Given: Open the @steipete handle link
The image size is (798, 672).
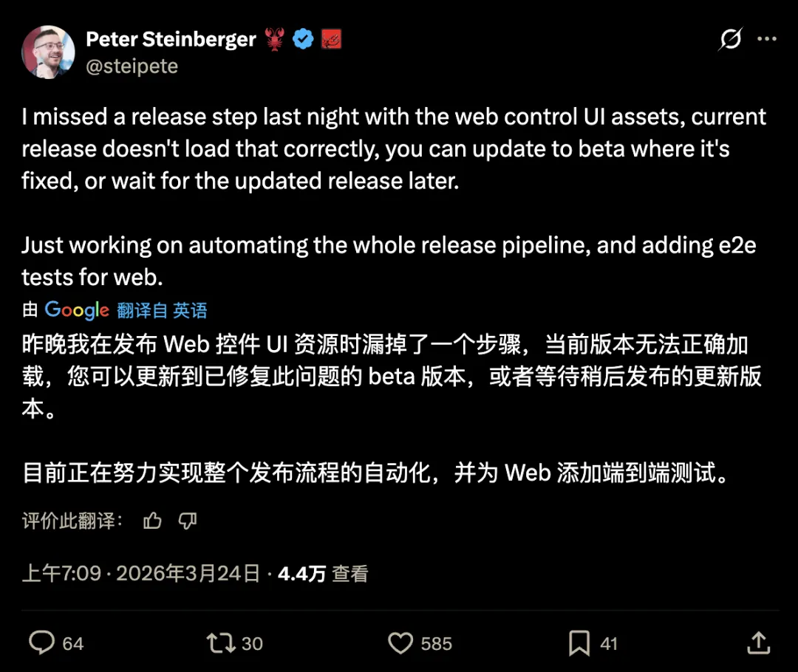Looking at the screenshot, I should point(132,66).
